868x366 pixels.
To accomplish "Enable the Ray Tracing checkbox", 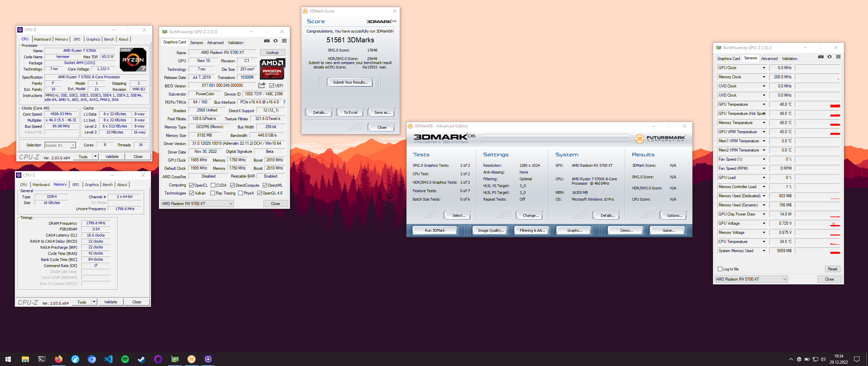I will pos(213,193).
